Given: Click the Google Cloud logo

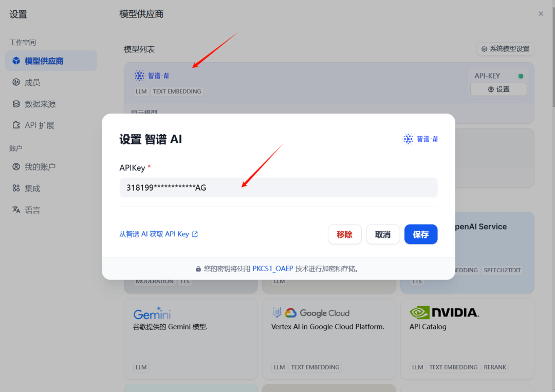Looking at the screenshot, I should pos(311,313).
